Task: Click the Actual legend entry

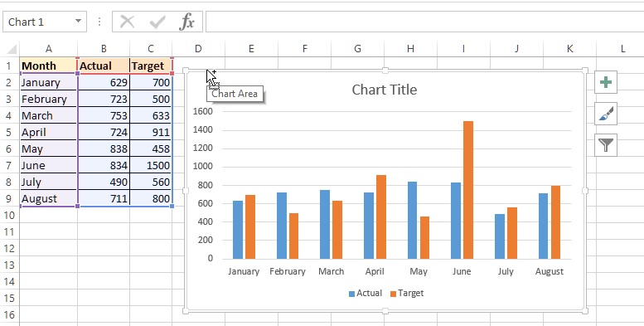Action: coord(366,293)
